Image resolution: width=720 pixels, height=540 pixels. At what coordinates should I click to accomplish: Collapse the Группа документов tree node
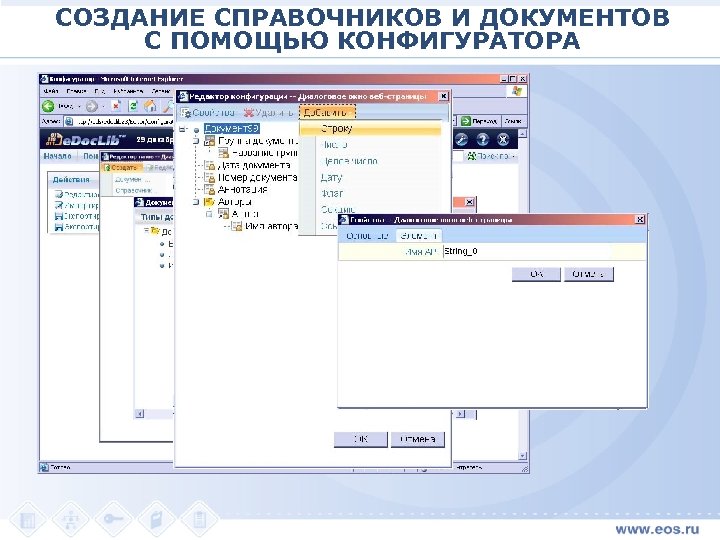196,141
